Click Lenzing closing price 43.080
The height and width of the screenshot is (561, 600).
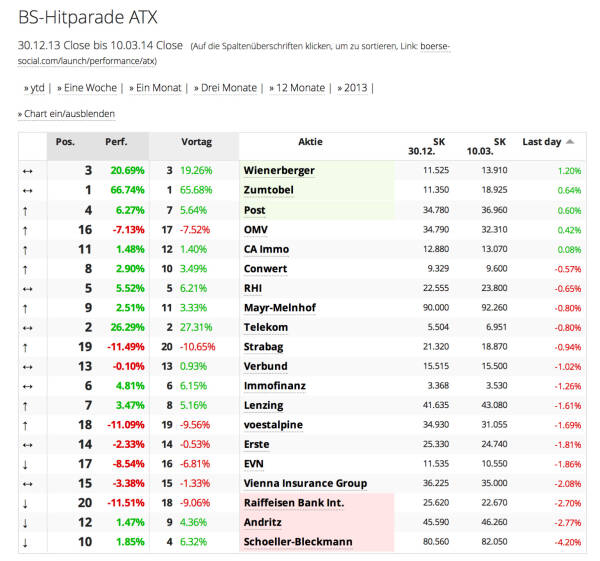pos(494,406)
